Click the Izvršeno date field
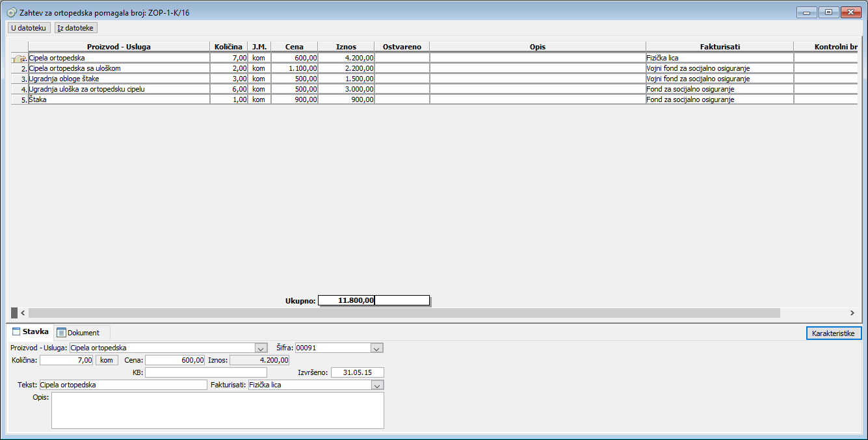868x440 pixels. [x=358, y=372]
